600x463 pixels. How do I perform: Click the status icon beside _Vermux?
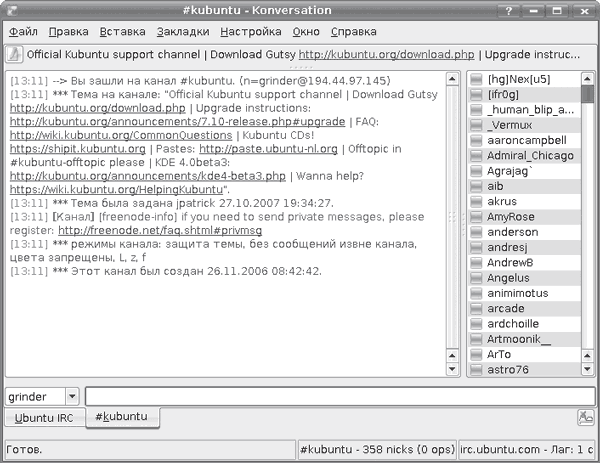pos(478,125)
